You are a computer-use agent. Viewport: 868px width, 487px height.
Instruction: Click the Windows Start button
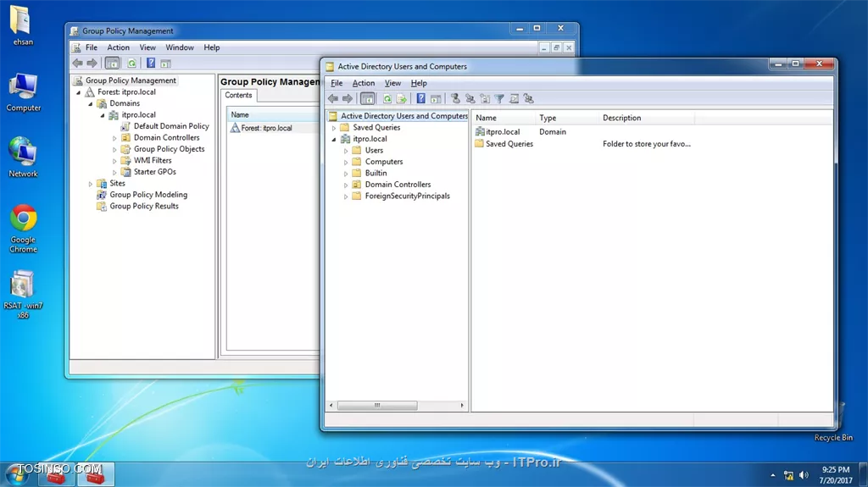(17, 475)
